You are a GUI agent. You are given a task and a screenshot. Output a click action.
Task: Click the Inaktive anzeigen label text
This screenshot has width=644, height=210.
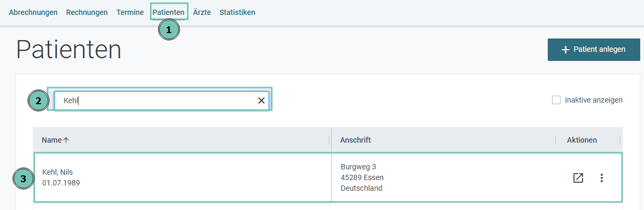594,100
